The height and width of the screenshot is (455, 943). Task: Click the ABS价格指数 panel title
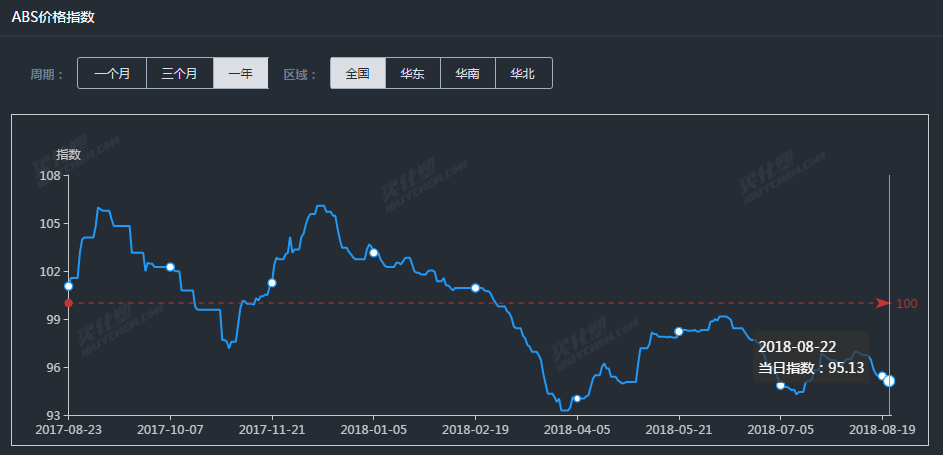(53, 17)
